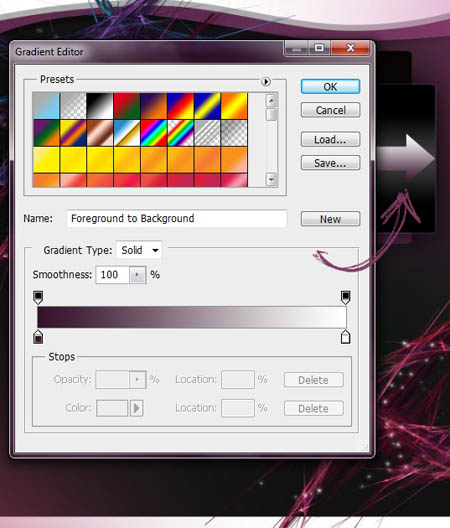Select the right opacity stop

(346, 297)
